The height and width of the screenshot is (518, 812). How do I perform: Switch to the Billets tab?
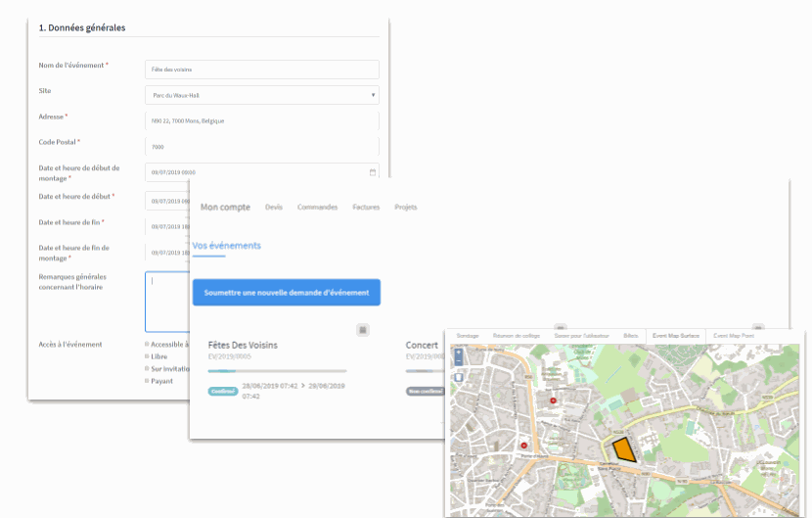[x=631, y=336]
